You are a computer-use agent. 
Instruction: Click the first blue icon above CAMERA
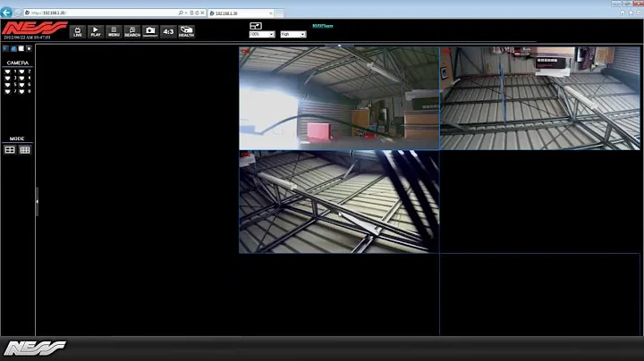point(5,48)
